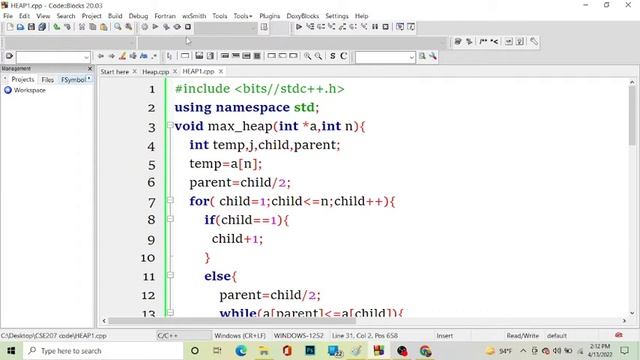Open the wxSmith menu

pos(194,16)
